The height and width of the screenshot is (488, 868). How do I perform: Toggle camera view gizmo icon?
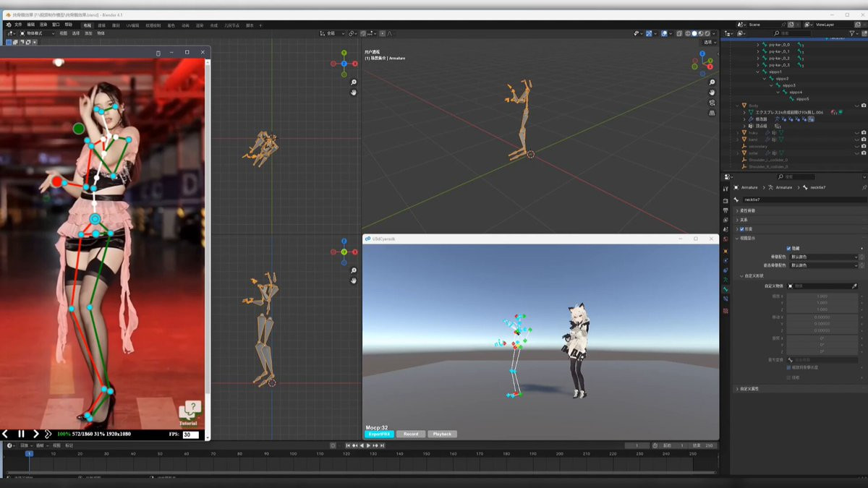click(712, 103)
